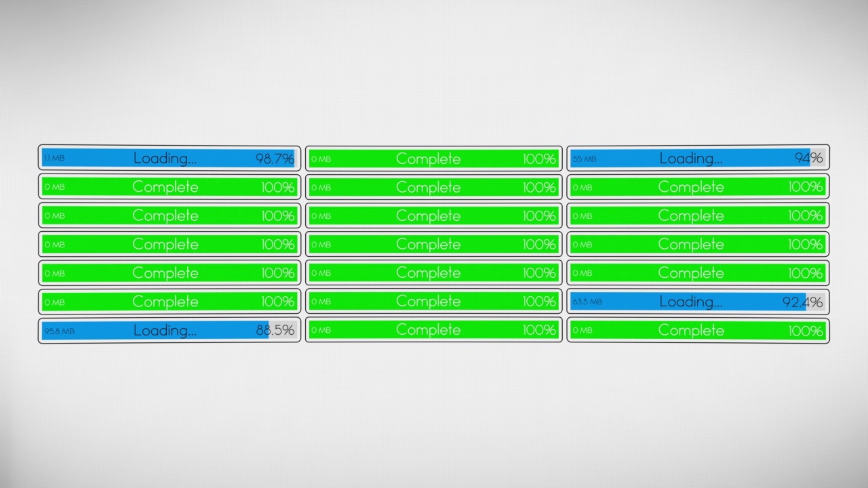Click the blue progress bar at 92.4%
This screenshot has width=868, height=488.
pyautogui.click(x=698, y=302)
